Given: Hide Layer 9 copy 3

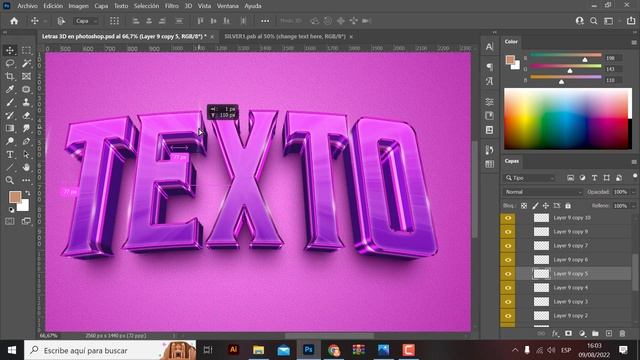Looking at the screenshot, I should coord(508,302).
